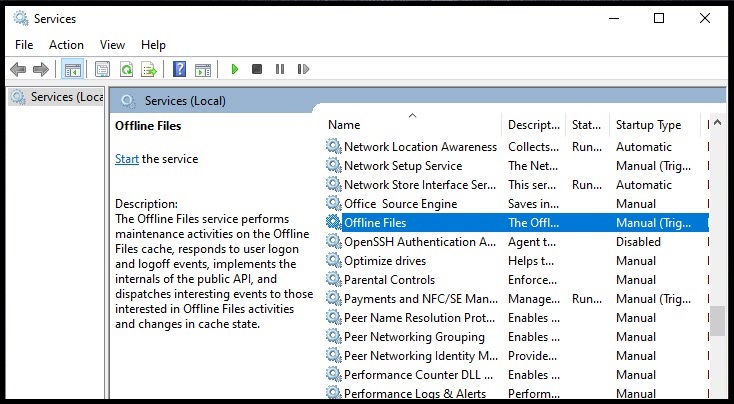Select the Offline Files service row
Screen dimensions: 734x404
coord(517,222)
